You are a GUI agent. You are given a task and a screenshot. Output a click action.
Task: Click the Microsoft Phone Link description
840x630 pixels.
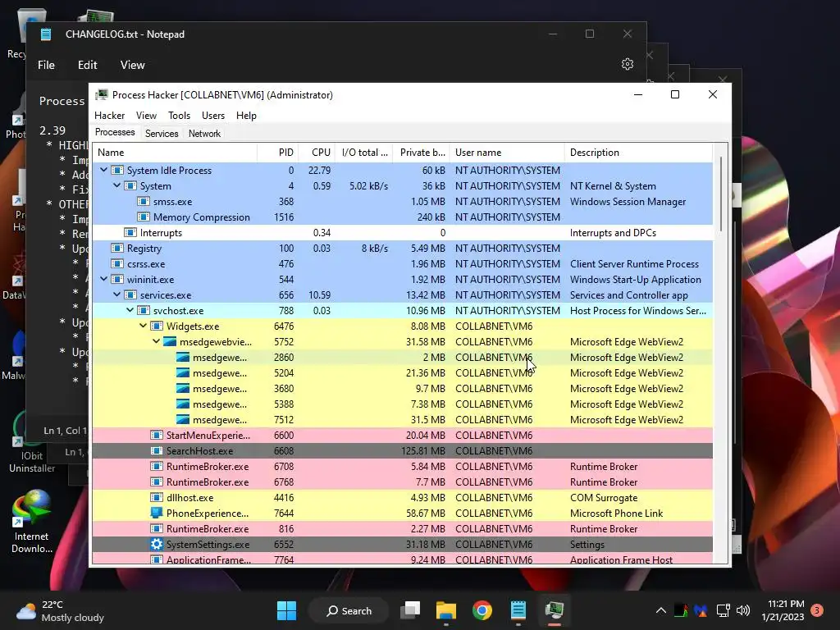[616, 514]
